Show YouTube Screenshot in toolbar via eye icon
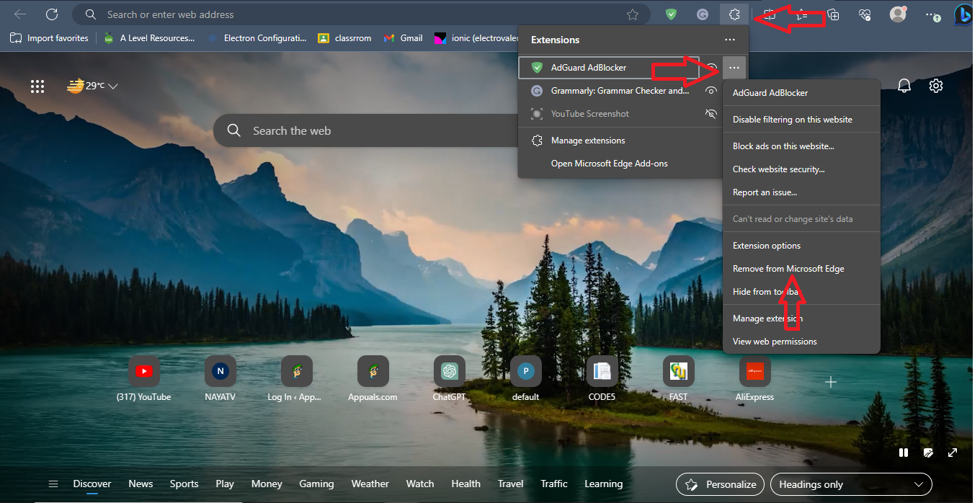Image resolution: width=980 pixels, height=503 pixels. [711, 114]
